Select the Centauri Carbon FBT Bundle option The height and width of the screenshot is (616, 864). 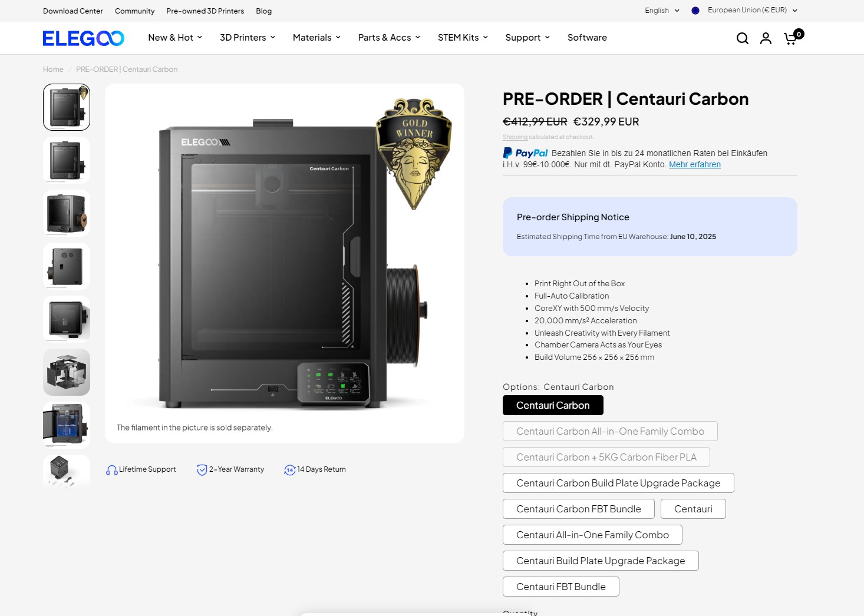click(579, 509)
